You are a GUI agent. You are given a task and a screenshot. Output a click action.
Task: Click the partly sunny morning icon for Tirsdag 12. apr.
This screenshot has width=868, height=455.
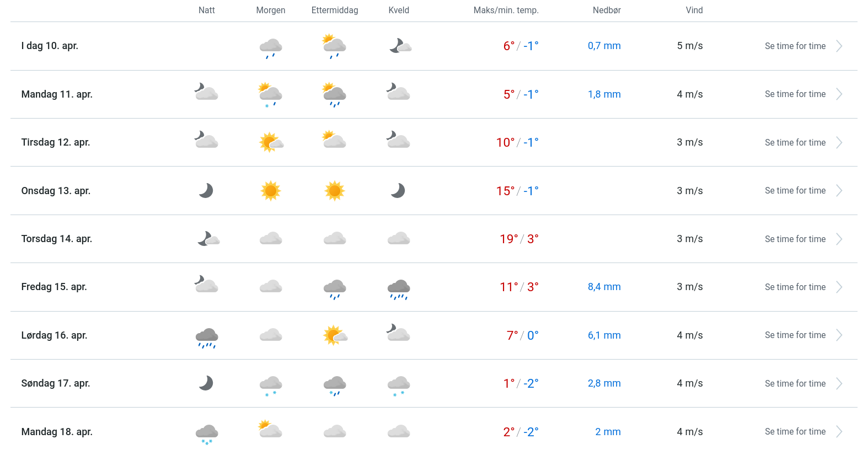point(271,142)
